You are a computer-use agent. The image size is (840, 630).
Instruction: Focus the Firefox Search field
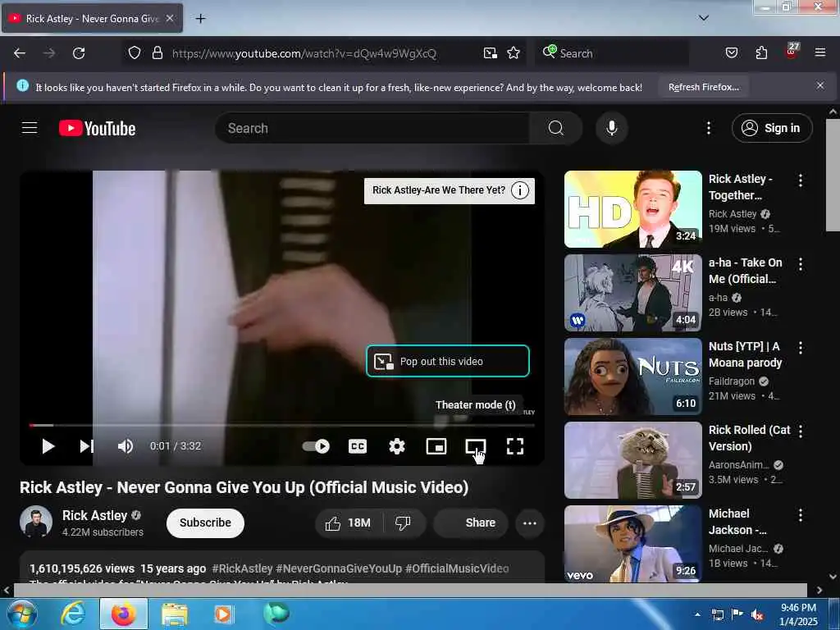click(612, 53)
